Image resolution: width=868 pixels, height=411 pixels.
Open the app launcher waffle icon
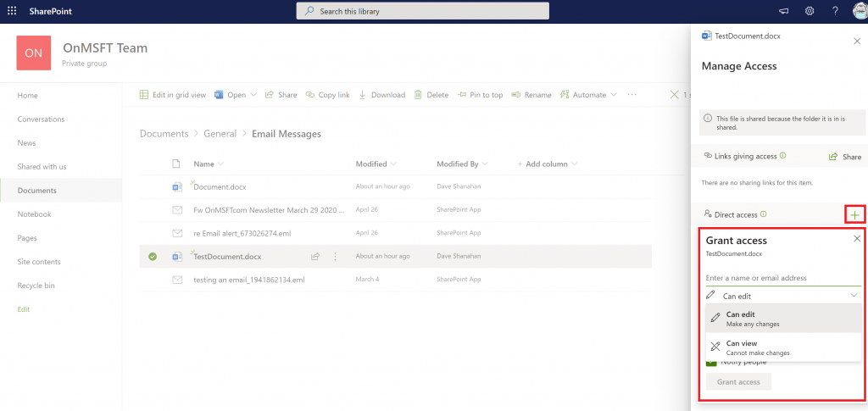12,11
